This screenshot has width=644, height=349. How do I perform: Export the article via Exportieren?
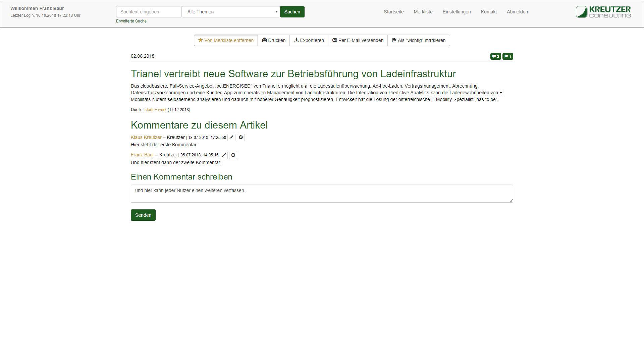point(309,40)
